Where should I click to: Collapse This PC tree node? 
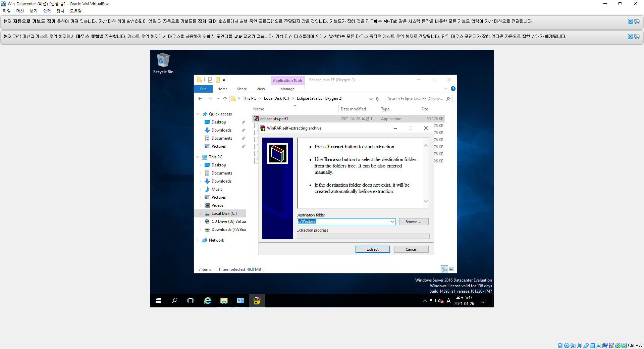[198, 157]
